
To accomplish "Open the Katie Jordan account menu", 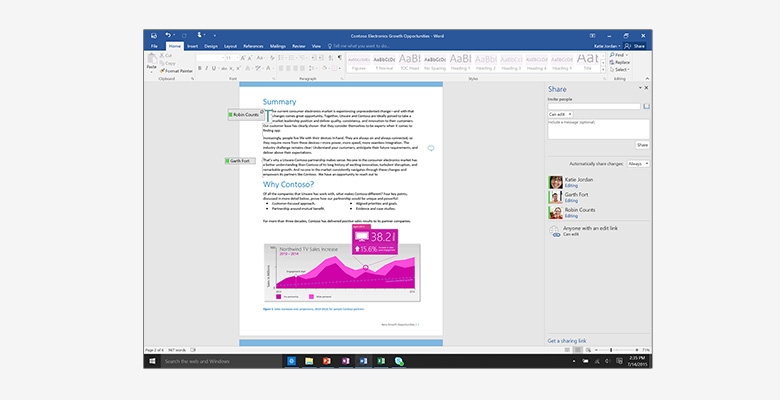I will point(607,46).
